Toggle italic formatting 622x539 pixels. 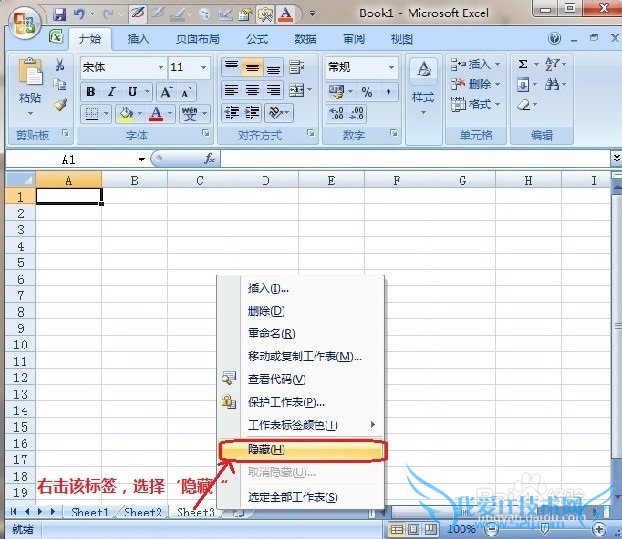(112, 92)
